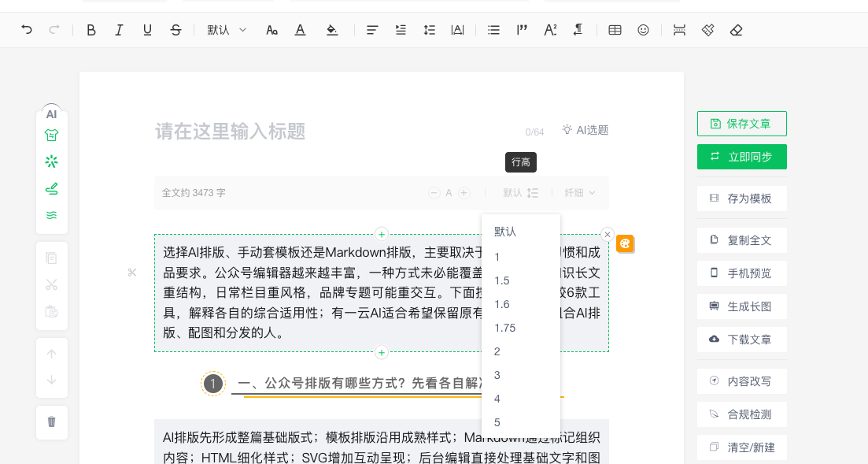Apply bold formatting with the B icon

91,30
